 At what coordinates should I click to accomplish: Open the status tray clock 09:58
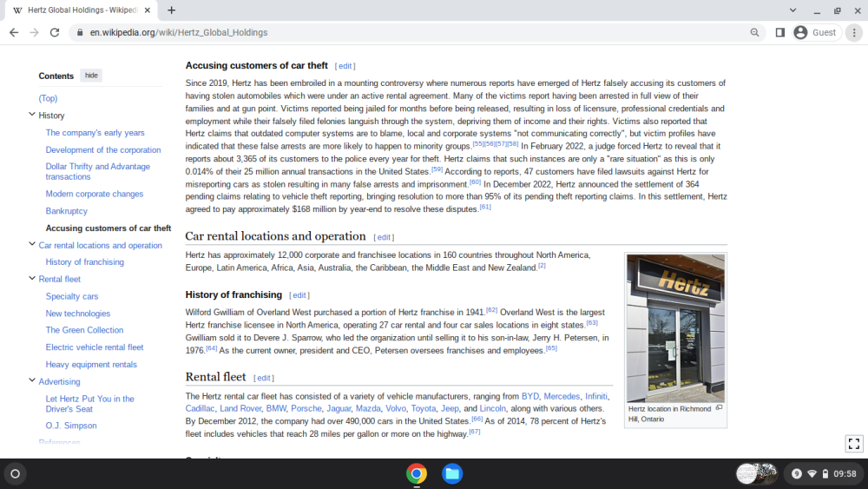[x=845, y=473]
